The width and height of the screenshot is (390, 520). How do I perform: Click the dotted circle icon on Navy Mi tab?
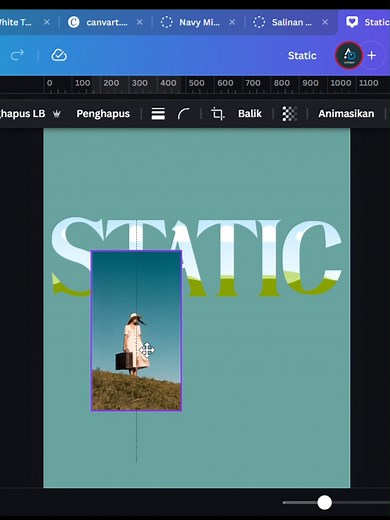166,22
